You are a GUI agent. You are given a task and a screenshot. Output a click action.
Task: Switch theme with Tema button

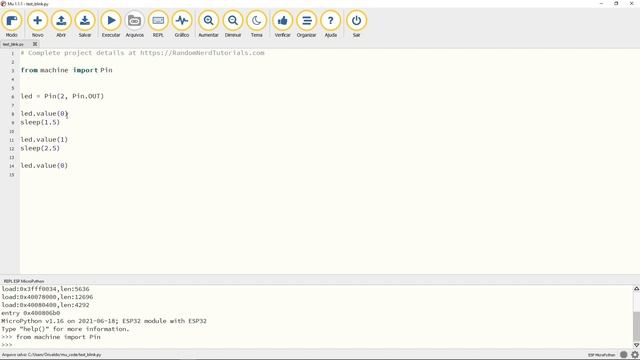coord(256,24)
